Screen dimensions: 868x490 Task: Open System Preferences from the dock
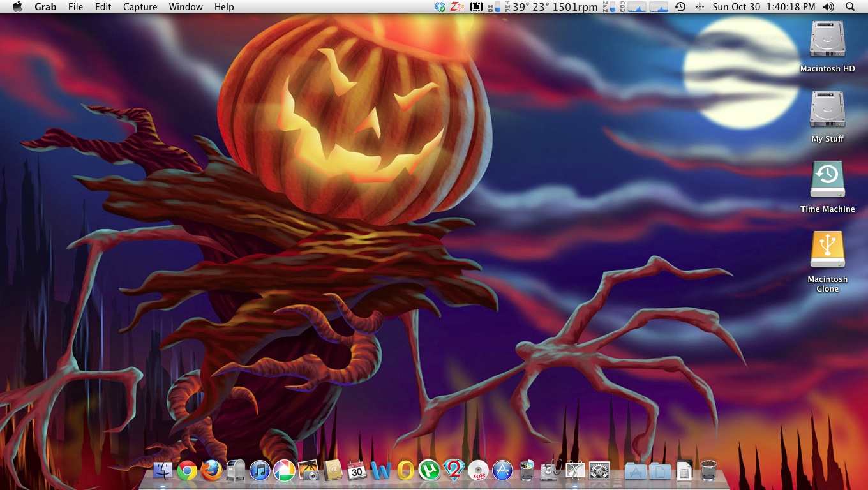click(599, 471)
